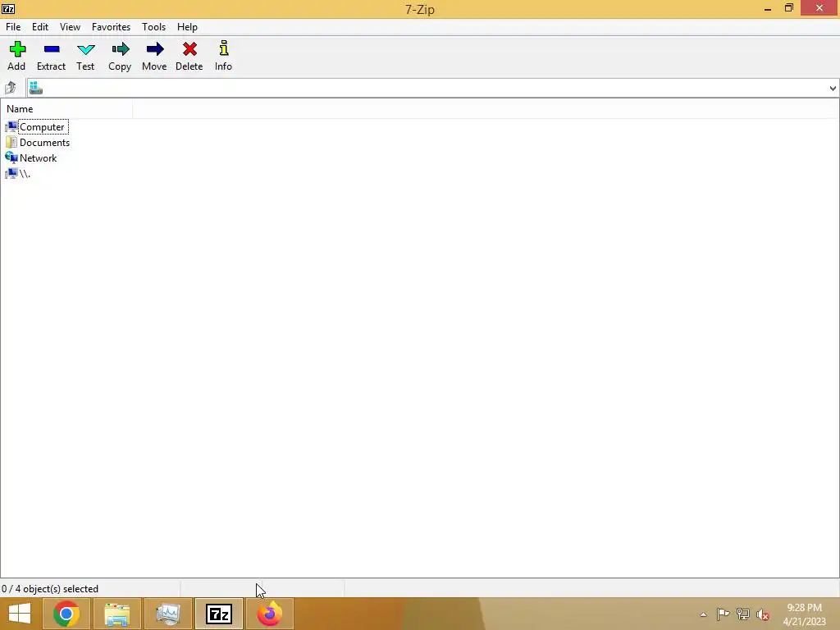The image size is (840, 630).
Task: Click the address path input field
Action: (434, 89)
